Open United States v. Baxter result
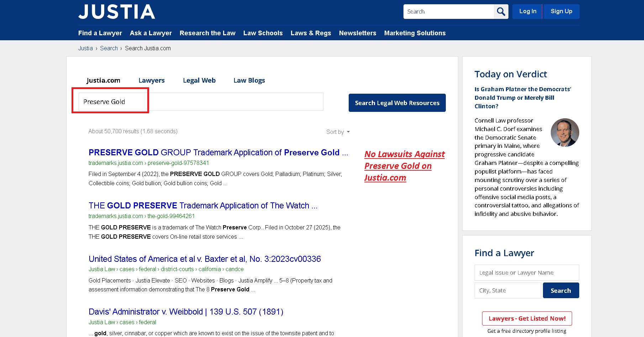The image size is (644, 337). coord(205,259)
